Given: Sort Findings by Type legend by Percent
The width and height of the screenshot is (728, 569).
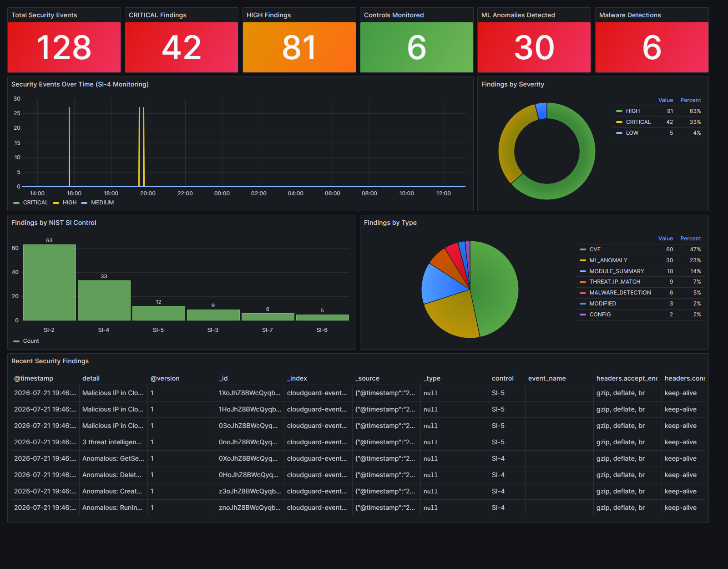Looking at the screenshot, I should tap(690, 239).
